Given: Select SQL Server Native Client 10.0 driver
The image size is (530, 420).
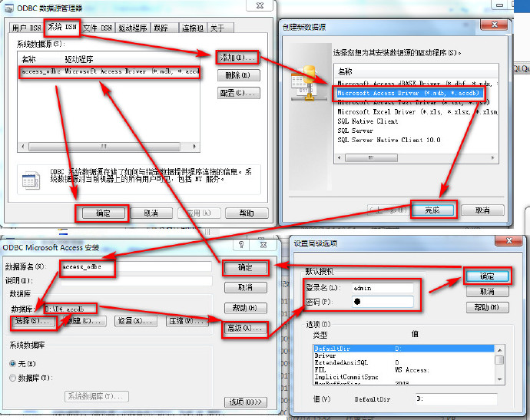Looking at the screenshot, I should (389, 140).
